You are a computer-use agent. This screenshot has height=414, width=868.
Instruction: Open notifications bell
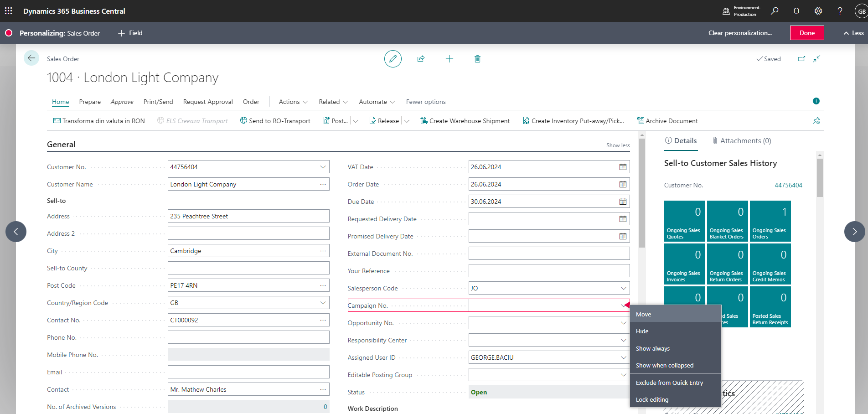click(x=796, y=10)
